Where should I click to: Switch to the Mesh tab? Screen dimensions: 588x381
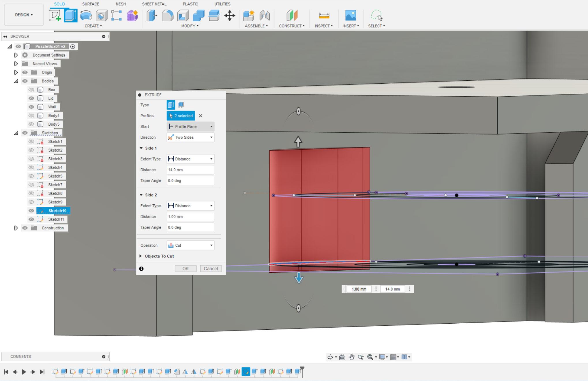pyautogui.click(x=120, y=4)
